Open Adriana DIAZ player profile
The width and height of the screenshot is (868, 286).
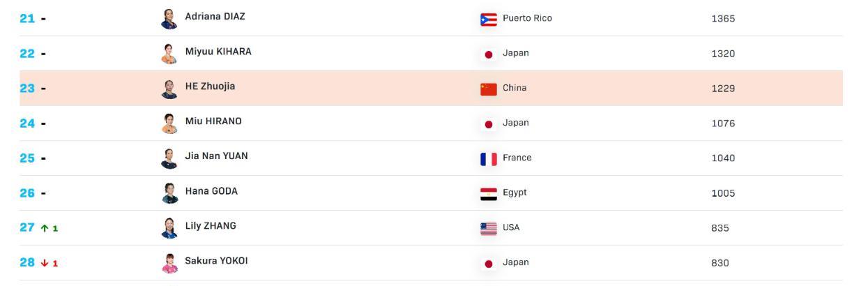(x=215, y=17)
